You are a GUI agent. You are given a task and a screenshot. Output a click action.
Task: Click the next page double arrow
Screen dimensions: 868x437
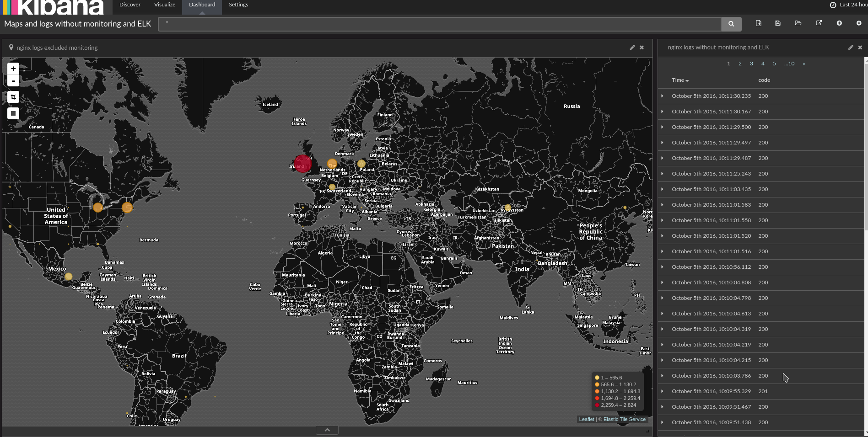point(804,64)
